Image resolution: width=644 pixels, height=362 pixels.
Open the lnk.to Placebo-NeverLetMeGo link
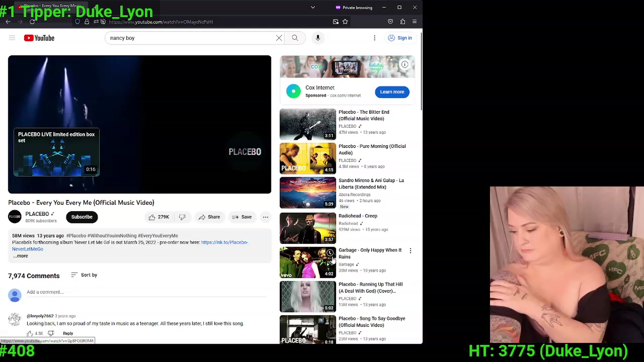coord(130,246)
